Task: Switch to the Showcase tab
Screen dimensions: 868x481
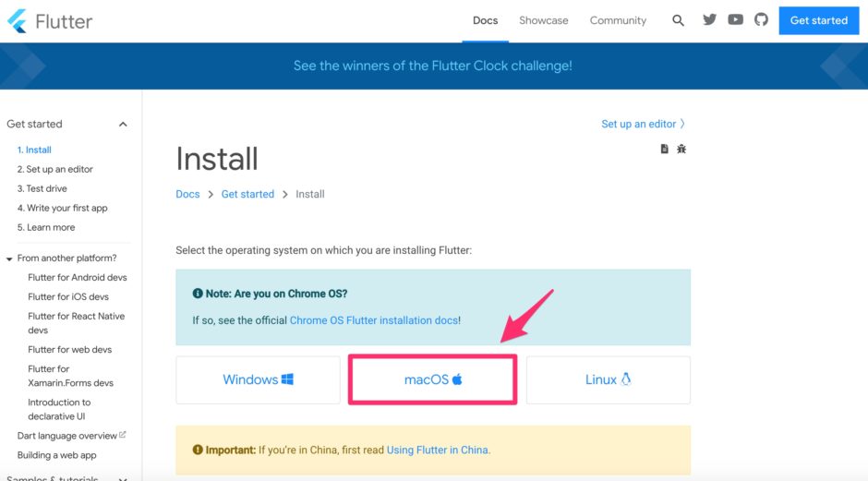Action: pyautogui.click(x=543, y=20)
